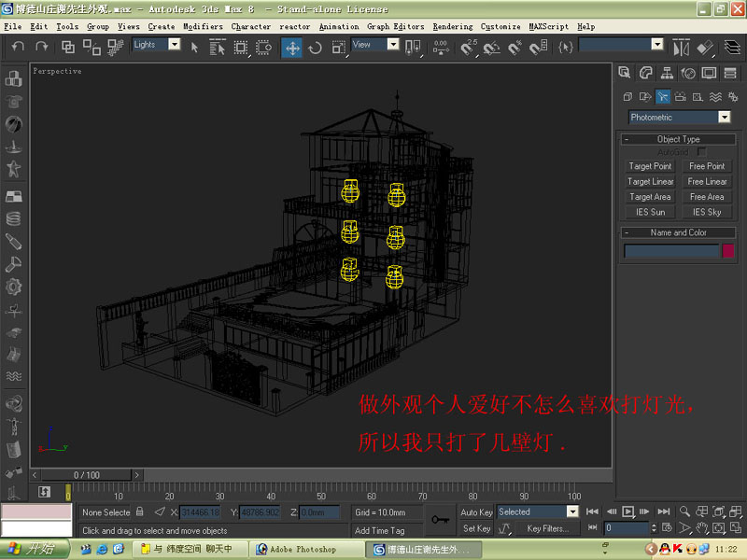747x560 pixels.
Task: Click the reactor Water waves icon
Action: point(13,376)
